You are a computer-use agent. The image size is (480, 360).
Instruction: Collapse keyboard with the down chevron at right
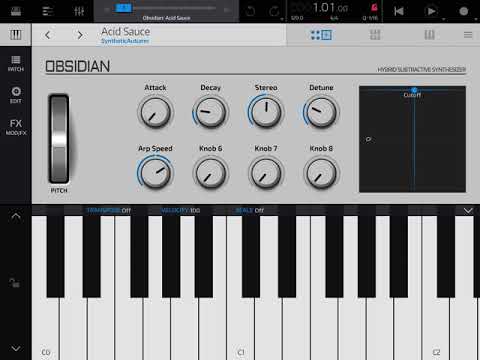coord(468,211)
